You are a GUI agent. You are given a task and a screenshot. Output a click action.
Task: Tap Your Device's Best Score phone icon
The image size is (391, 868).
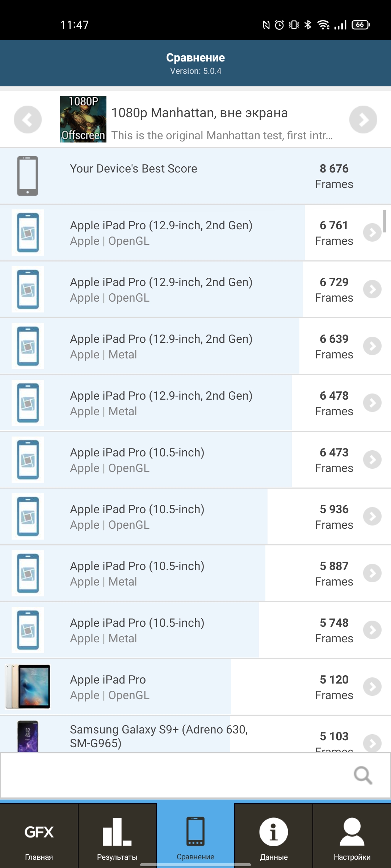[x=28, y=176]
